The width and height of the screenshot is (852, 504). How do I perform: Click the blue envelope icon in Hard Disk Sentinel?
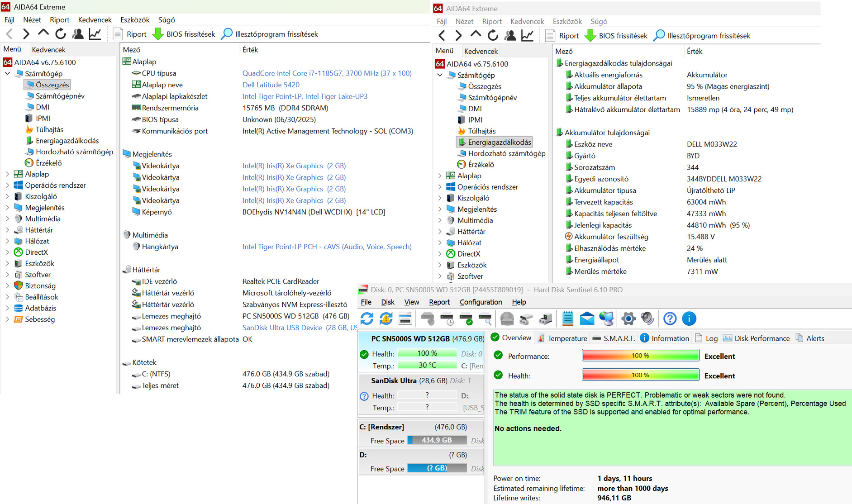click(587, 319)
